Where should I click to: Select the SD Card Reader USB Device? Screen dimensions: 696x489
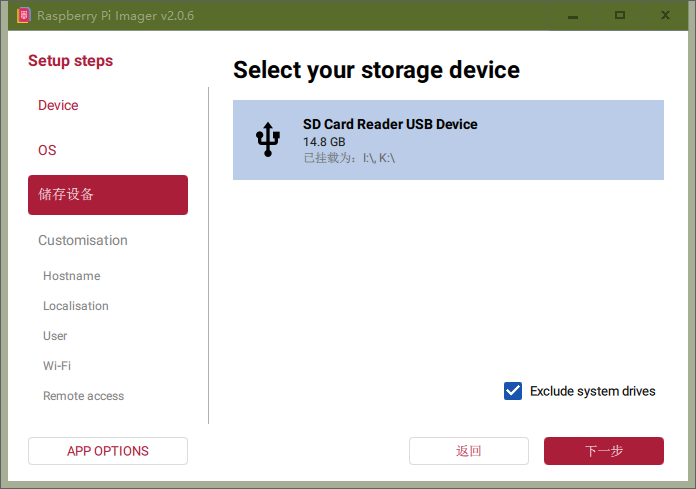(x=448, y=140)
